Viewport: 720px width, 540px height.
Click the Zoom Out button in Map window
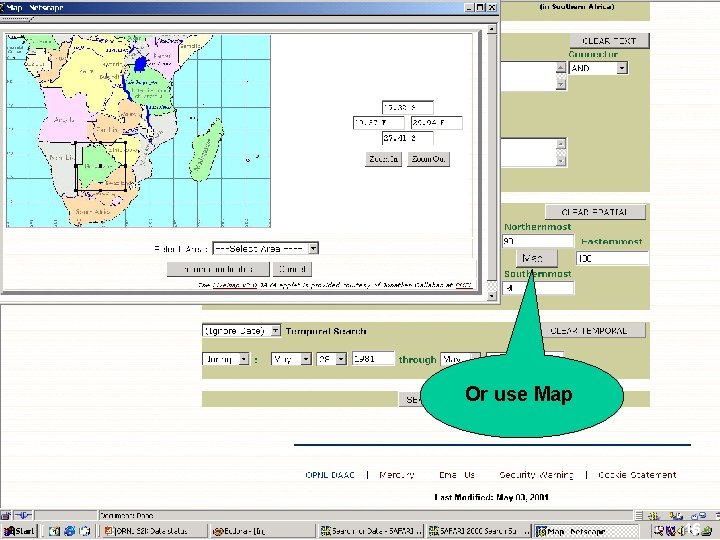pos(428,159)
